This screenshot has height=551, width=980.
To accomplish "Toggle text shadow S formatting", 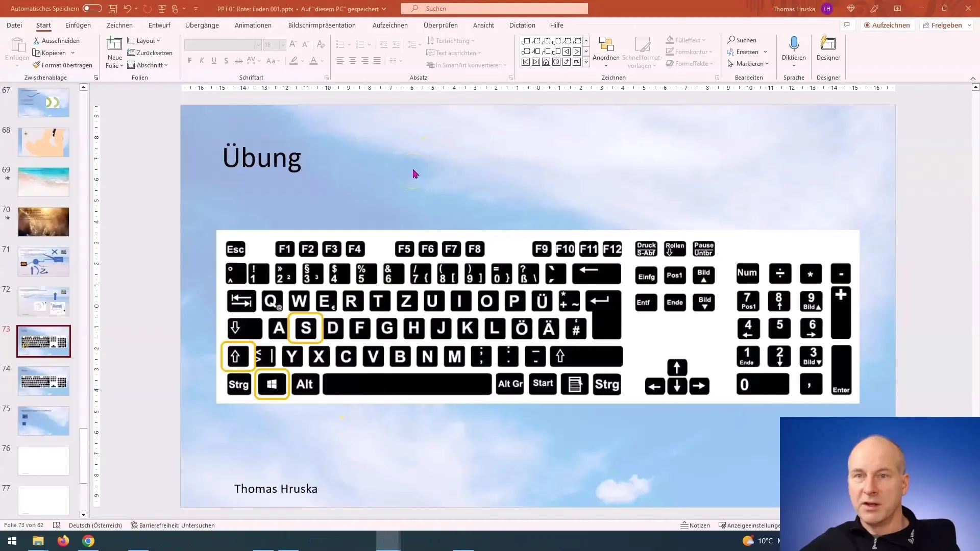I will click(x=226, y=61).
